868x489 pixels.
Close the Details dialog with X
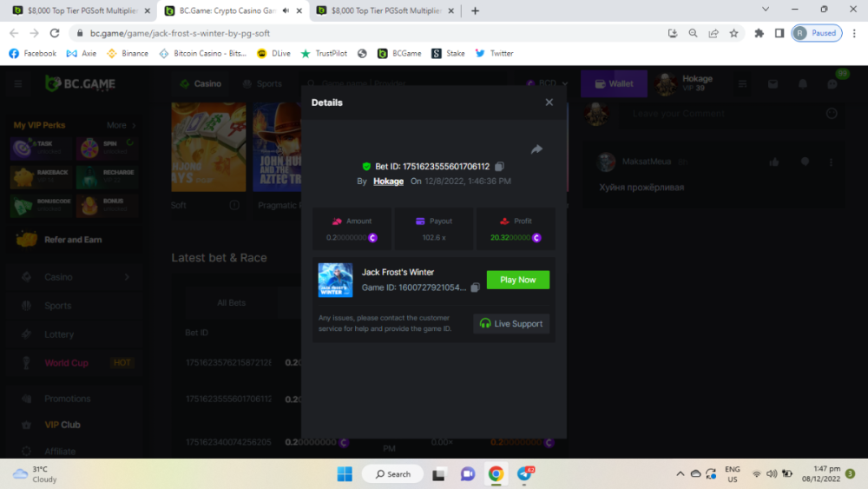click(549, 102)
